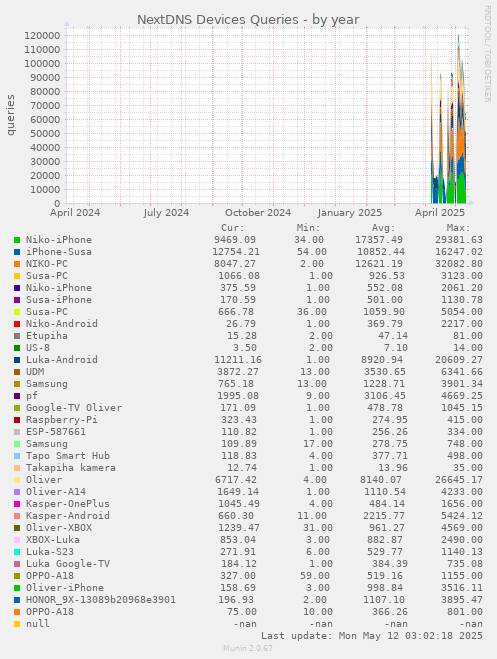Click the Google-TV Oliver device name
497x659 pixels.
[74, 408]
